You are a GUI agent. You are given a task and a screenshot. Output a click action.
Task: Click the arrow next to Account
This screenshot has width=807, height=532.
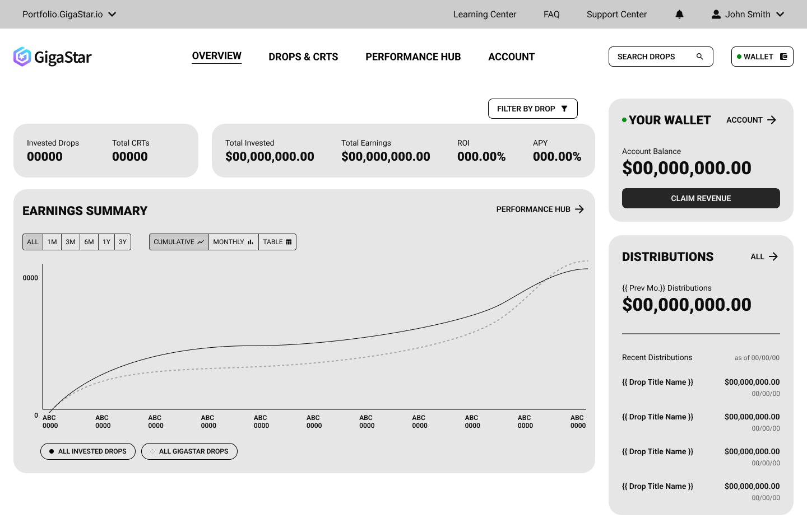(772, 120)
